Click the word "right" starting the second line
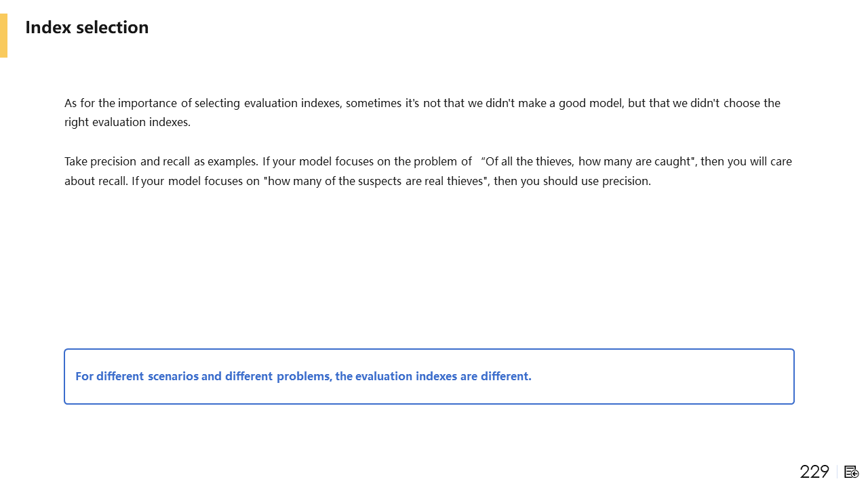Screen dimensions: 868x488 point(77,123)
